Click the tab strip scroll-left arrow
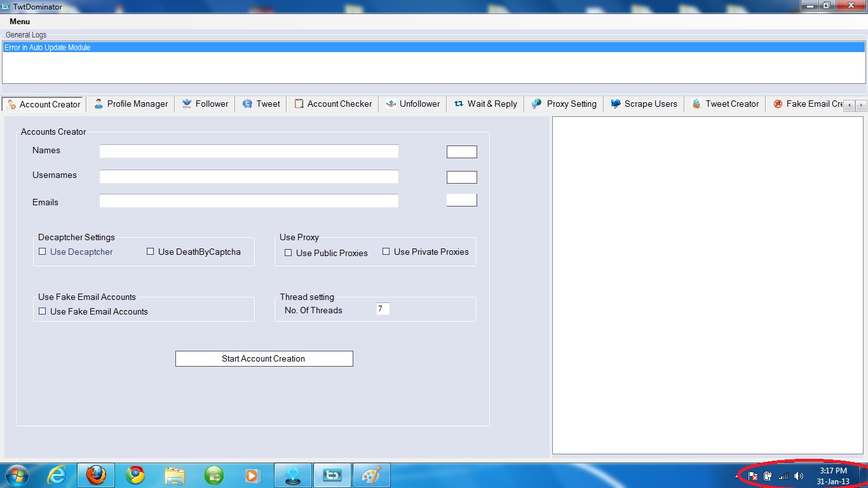Image resolution: width=868 pixels, height=488 pixels. (850, 105)
